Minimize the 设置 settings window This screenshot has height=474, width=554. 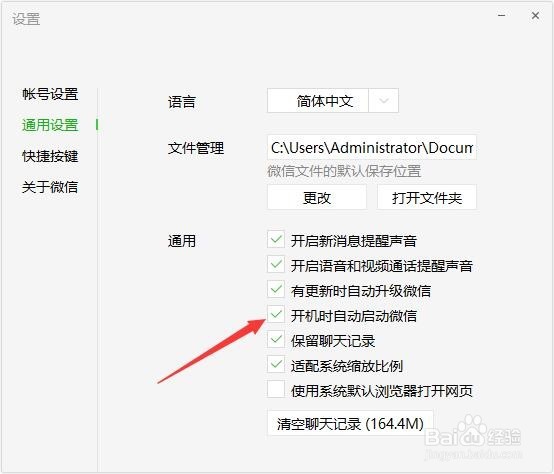(501, 16)
